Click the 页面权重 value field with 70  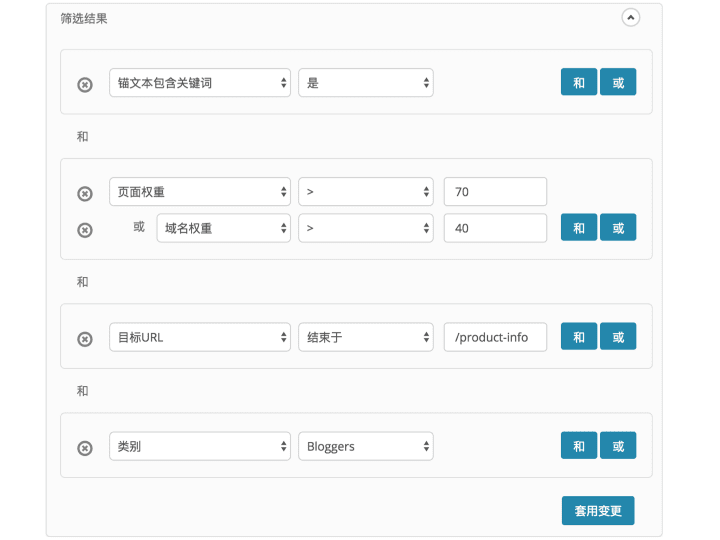point(495,191)
